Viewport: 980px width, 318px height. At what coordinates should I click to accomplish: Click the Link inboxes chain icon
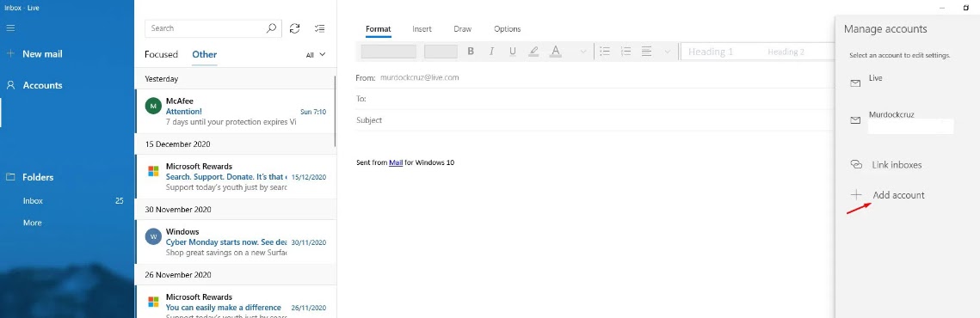tap(856, 165)
